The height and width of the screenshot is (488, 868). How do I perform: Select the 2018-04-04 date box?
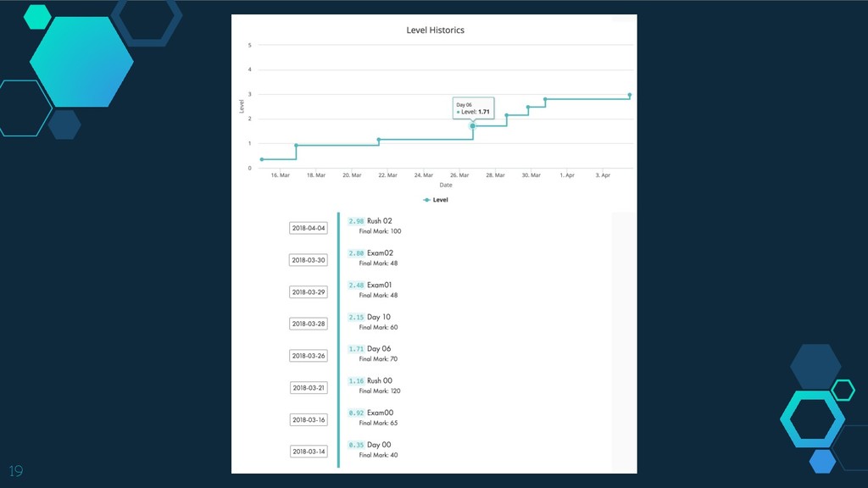pos(309,228)
